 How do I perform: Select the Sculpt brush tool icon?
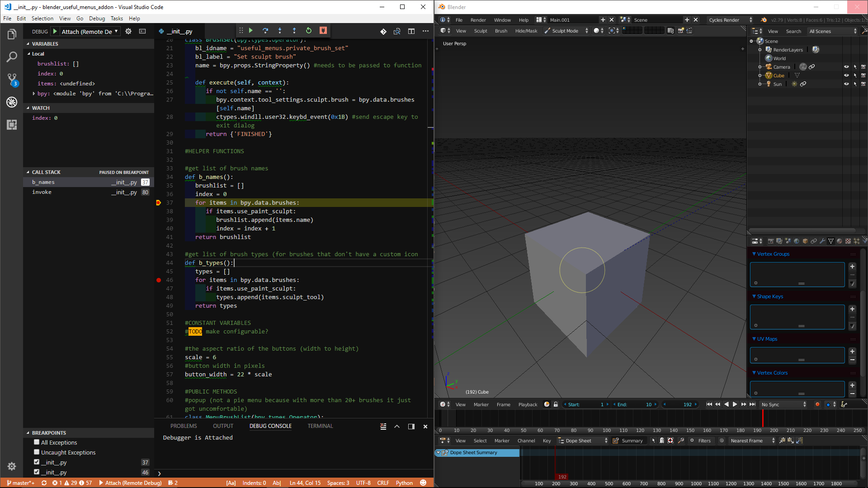545,30
